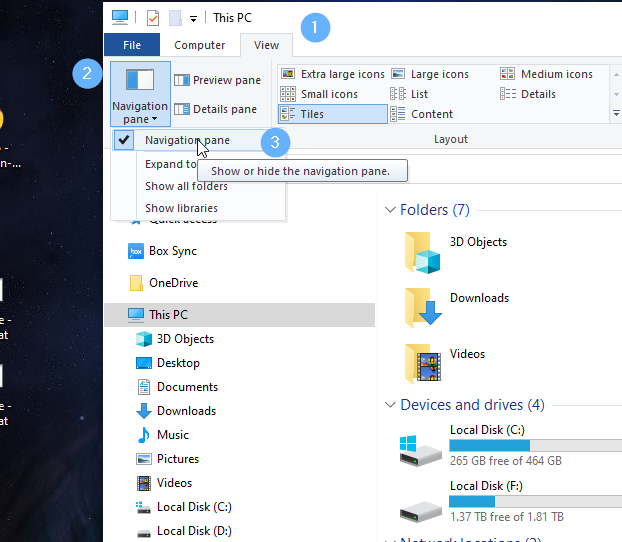Image resolution: width=622 pixels, height=542 pixels.
Task: Click the Devices and drives (4) header text
Action: pyautogui.click(x=472, y=405)
